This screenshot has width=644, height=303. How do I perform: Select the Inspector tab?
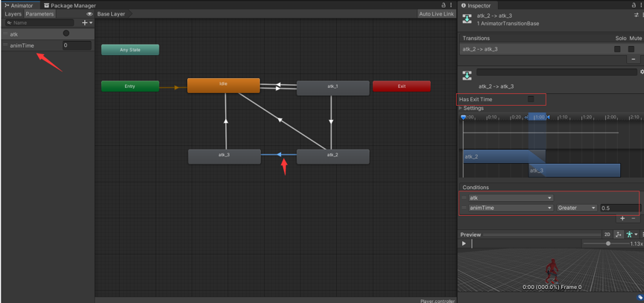click(479, 6)
